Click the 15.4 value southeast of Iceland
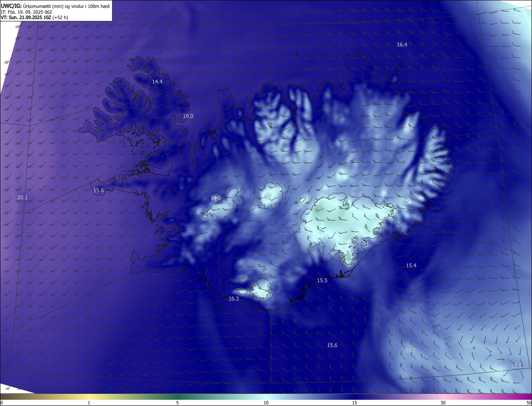The image size is (532, 406). pyautogui.click(x=411, y=265)
